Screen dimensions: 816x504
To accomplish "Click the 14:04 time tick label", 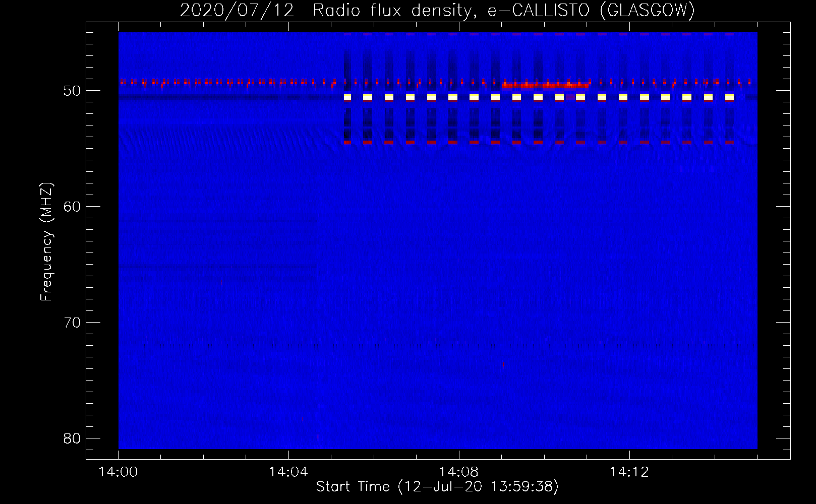I will (288, 472).
